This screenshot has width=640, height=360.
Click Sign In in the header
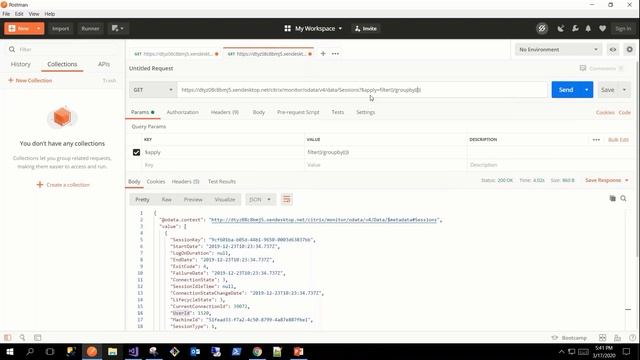click(623, 29)
